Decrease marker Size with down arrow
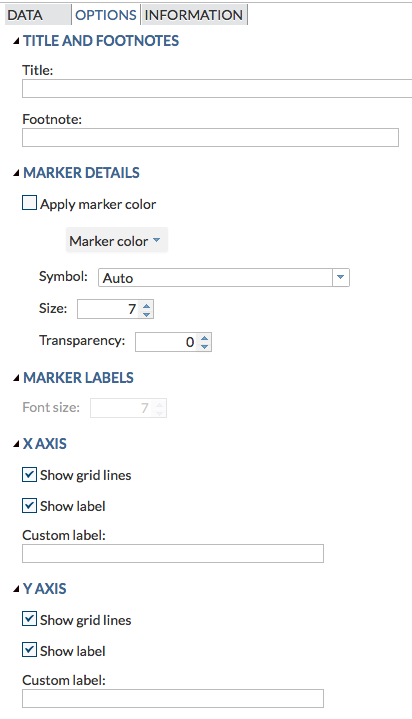The height and width of the screenshot is (719, 412). pos(146,314)
